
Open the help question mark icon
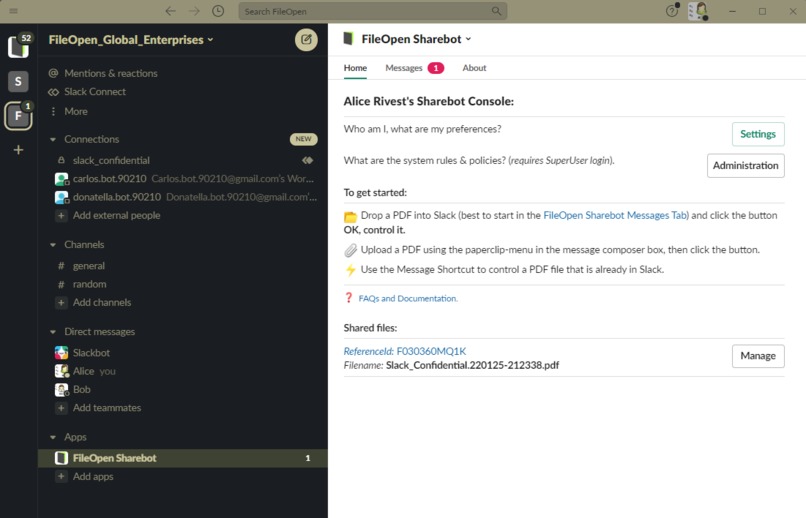(x=672, y=11)
